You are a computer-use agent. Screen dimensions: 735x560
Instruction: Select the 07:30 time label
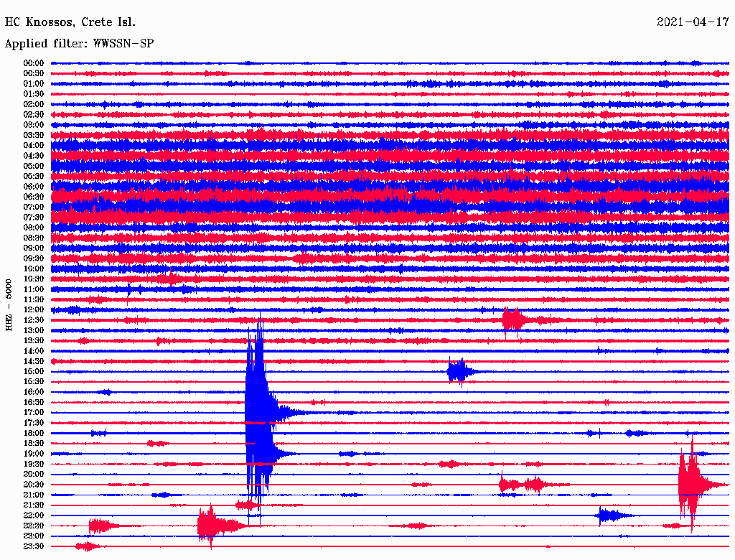tap(34, 218)
